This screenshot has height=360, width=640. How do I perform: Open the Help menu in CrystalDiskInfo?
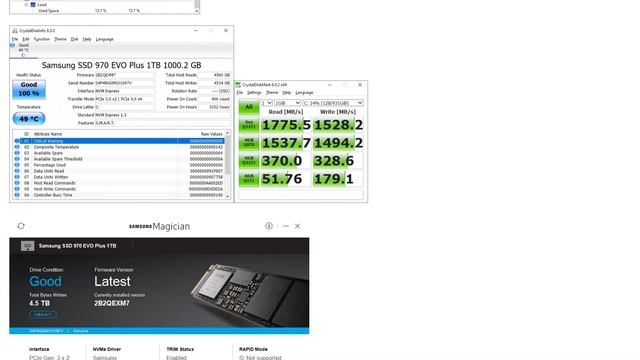click(x=87, y=39)
